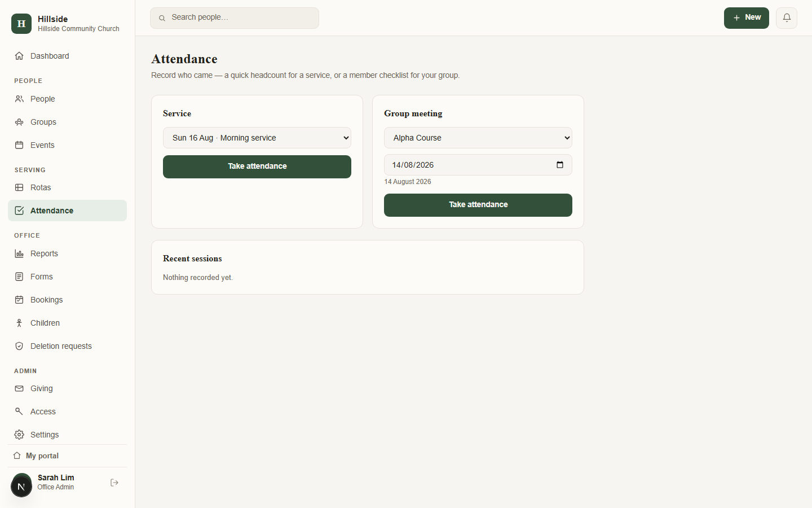The image size is (812, 508).
Task: Click the group meeting date text 14/08/2026
Action: pyautogui.click(x=413, y=165)
